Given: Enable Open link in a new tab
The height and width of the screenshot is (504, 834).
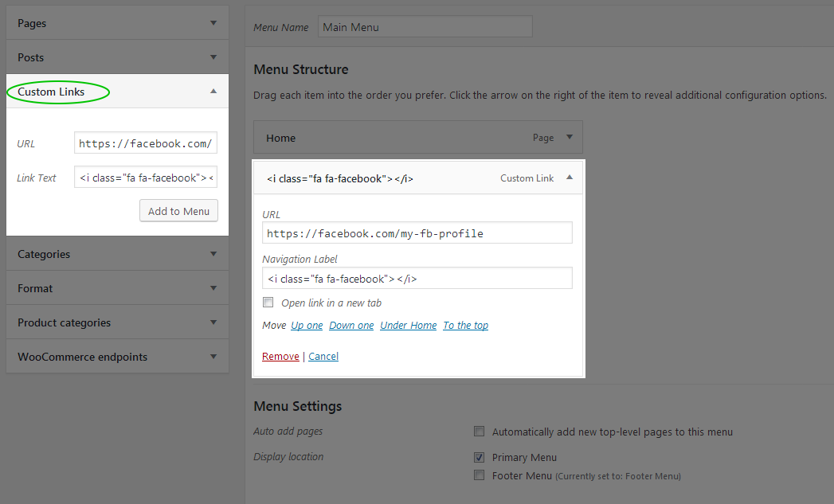Looking at the screenshot, I should pyautogui.click(x=268, y=302).
